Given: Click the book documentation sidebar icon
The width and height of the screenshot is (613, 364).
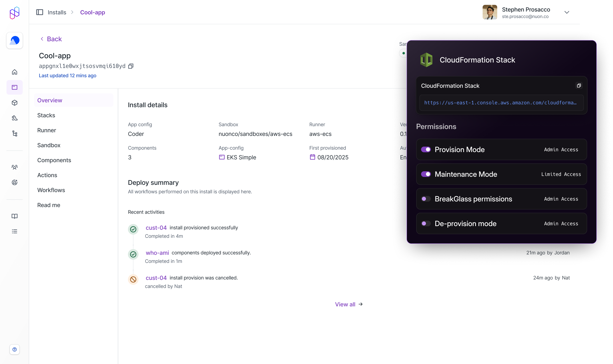Looking at the screenshot, I should pos(15,216).
